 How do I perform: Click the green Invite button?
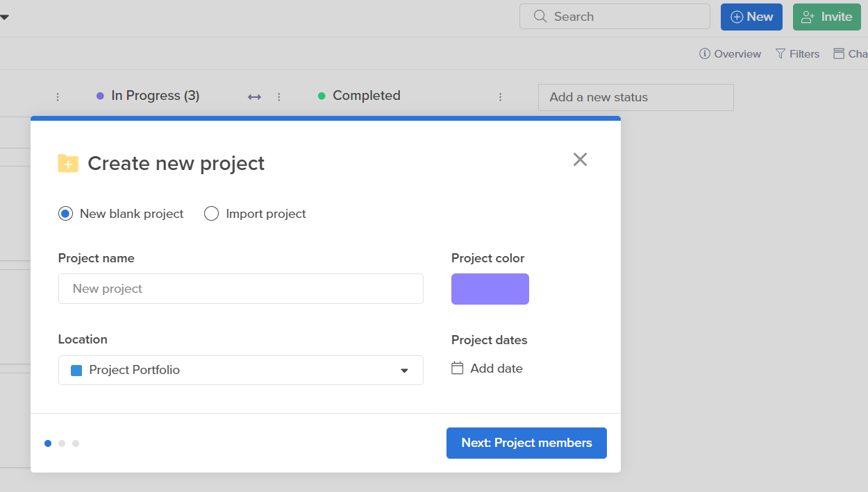coord(826,17)
